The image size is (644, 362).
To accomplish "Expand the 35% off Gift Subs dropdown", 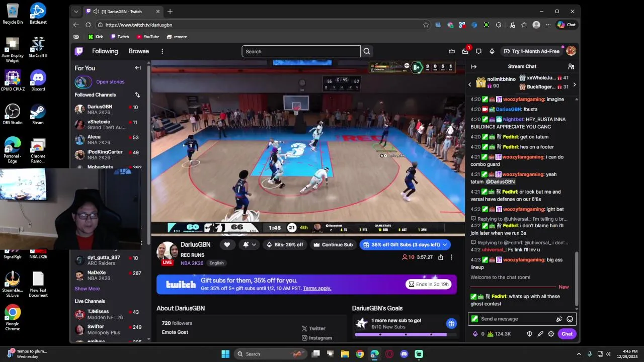I will [x=445, y=245].
